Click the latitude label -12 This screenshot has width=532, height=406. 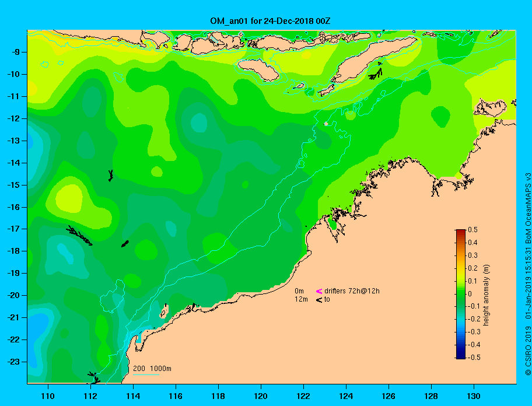(14, 119)
